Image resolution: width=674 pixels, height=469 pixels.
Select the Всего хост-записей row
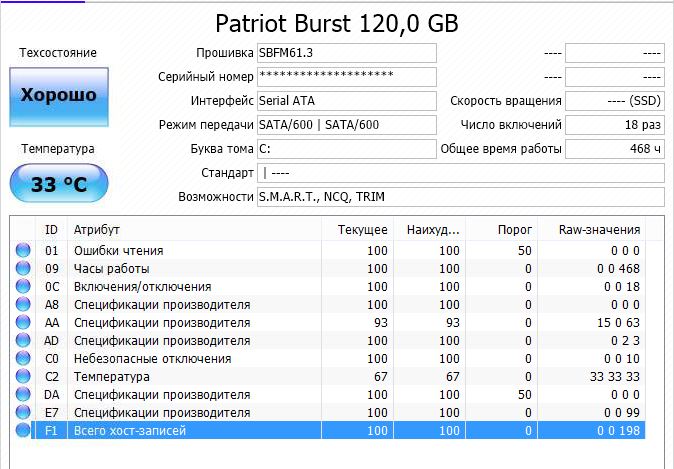tap(329, 430)
